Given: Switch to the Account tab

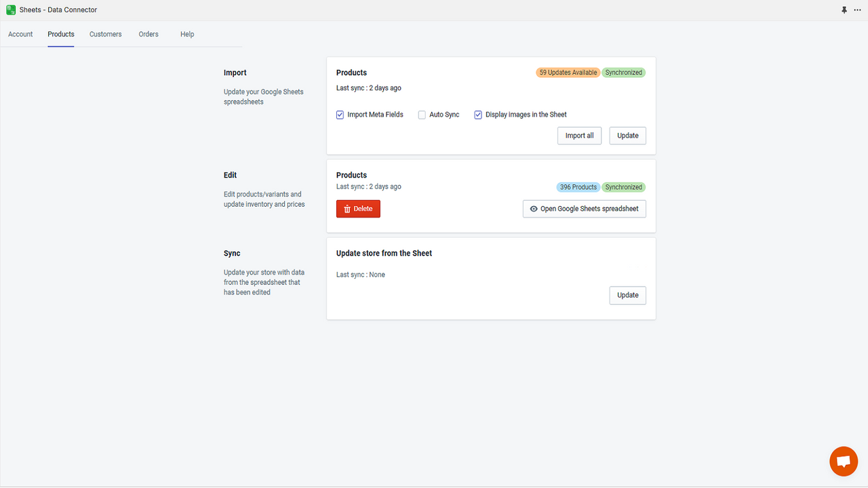Looking at the screenshot, I should [x=20, y=34].
